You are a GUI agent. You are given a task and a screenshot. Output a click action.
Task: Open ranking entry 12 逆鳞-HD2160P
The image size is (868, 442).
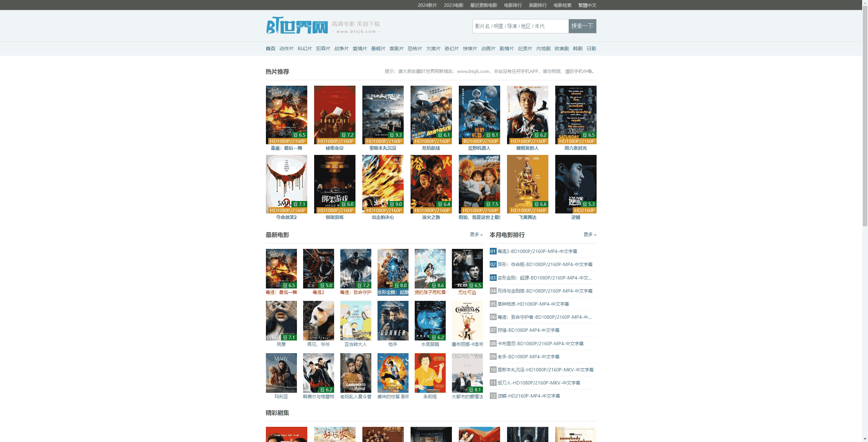click(529, 396)
